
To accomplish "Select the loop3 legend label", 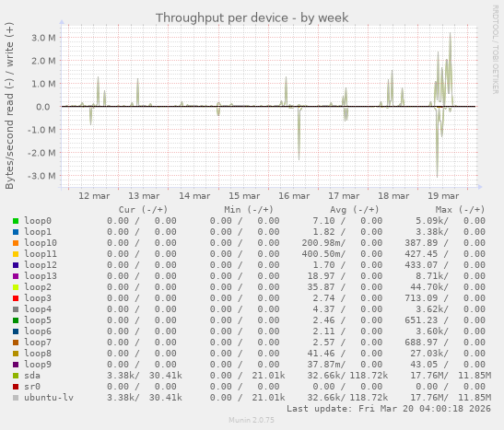I will (x=38, y=298).
